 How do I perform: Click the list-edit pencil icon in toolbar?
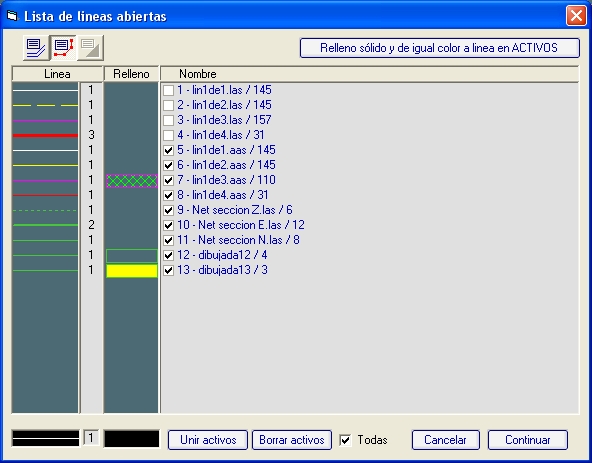[x=36, y=48]
